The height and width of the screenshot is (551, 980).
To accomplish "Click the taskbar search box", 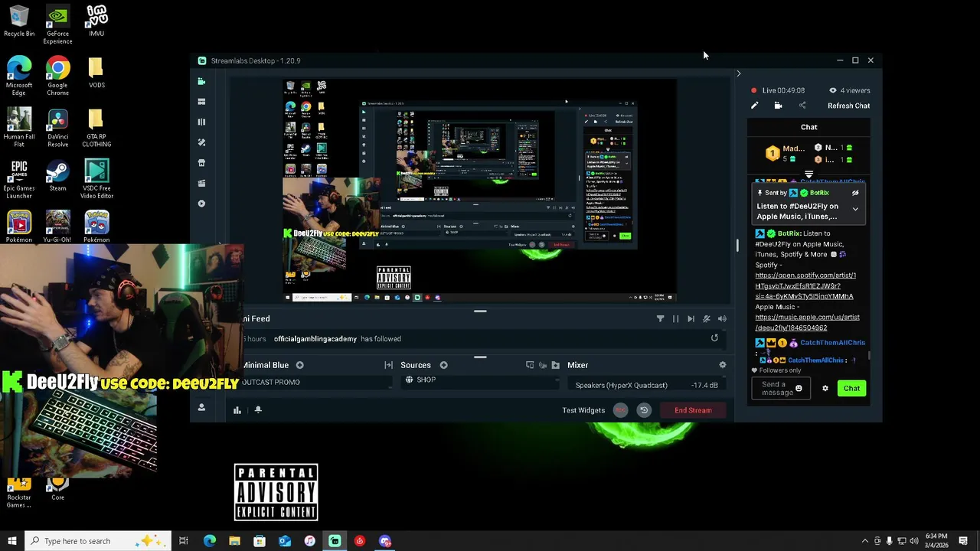I will coord(97,541).
